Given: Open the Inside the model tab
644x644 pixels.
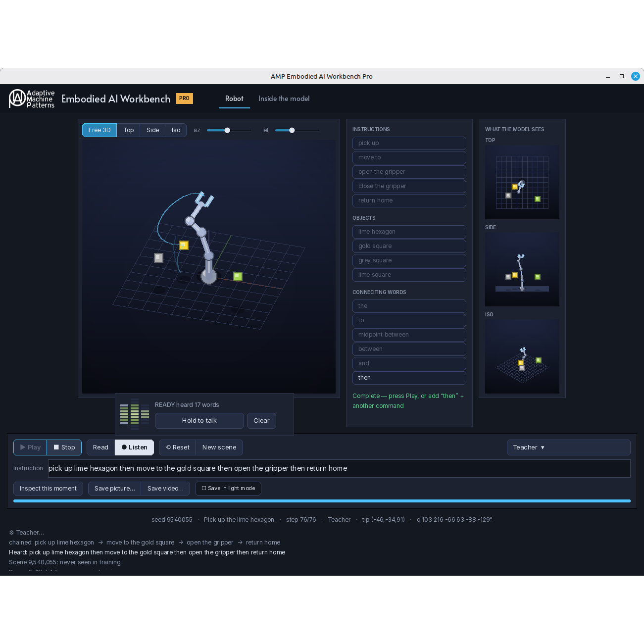Looking at the screenshot, I should coord(284,99).
